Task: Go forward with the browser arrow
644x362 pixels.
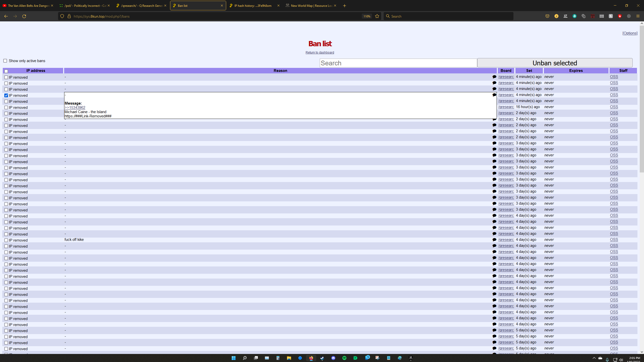Action: tap(15, 16)
